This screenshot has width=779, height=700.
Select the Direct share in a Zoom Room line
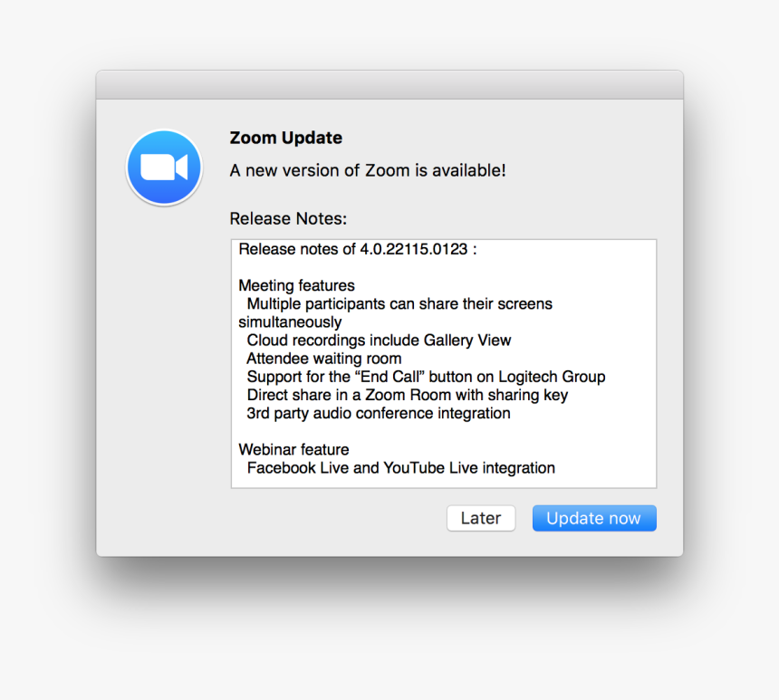(407, 395)
